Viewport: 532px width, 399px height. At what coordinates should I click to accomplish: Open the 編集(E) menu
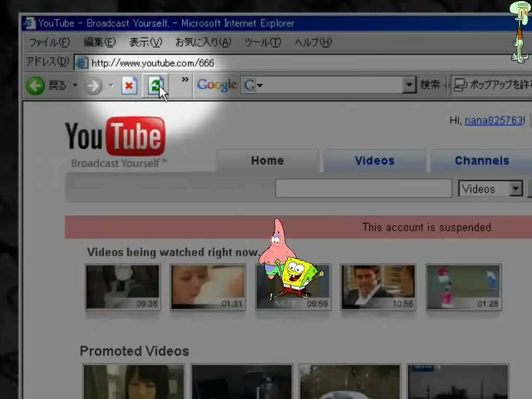[100, 43]
